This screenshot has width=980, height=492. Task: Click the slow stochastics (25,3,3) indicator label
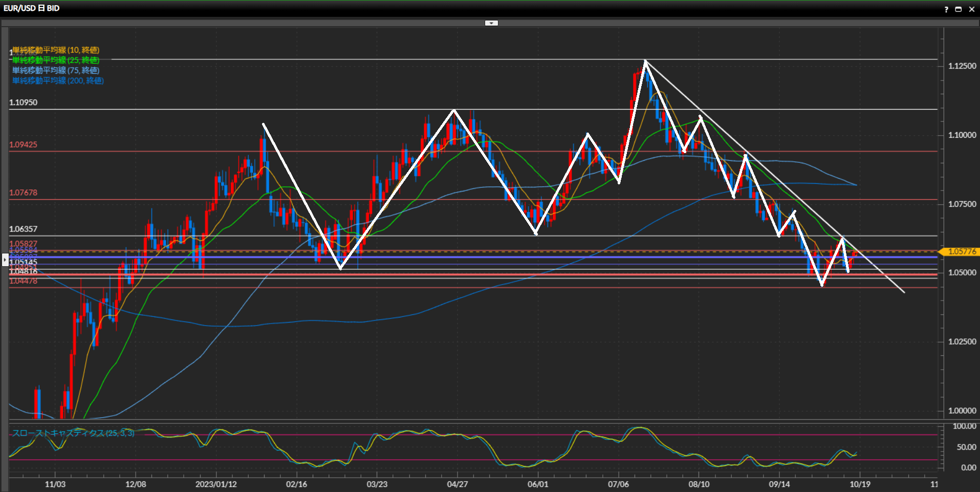73,433
